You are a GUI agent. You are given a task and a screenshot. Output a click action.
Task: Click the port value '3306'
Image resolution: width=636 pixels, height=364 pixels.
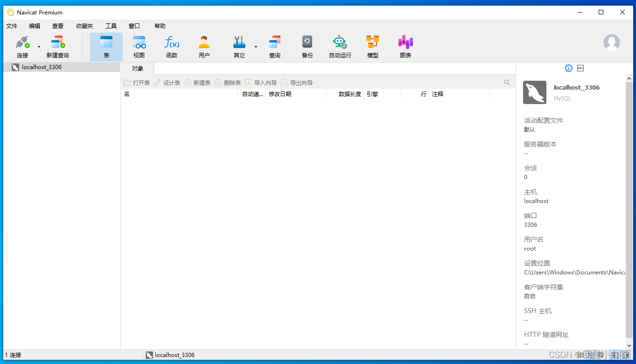coord(531,225)
